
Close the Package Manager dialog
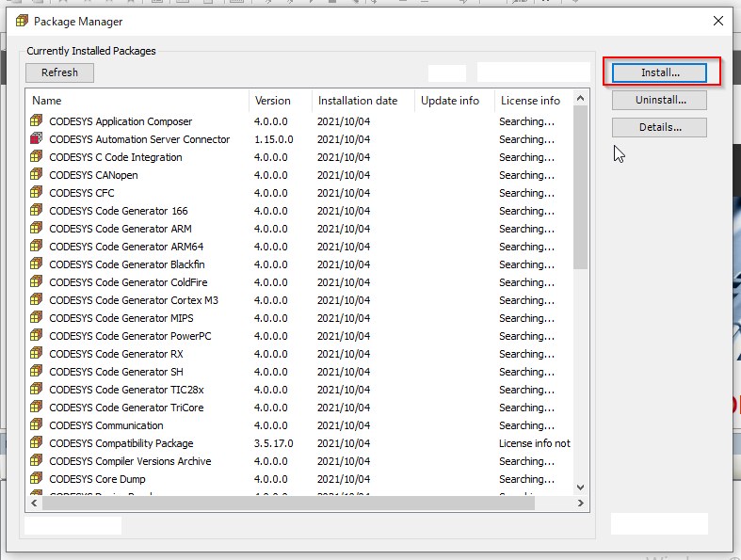[717, 22]
